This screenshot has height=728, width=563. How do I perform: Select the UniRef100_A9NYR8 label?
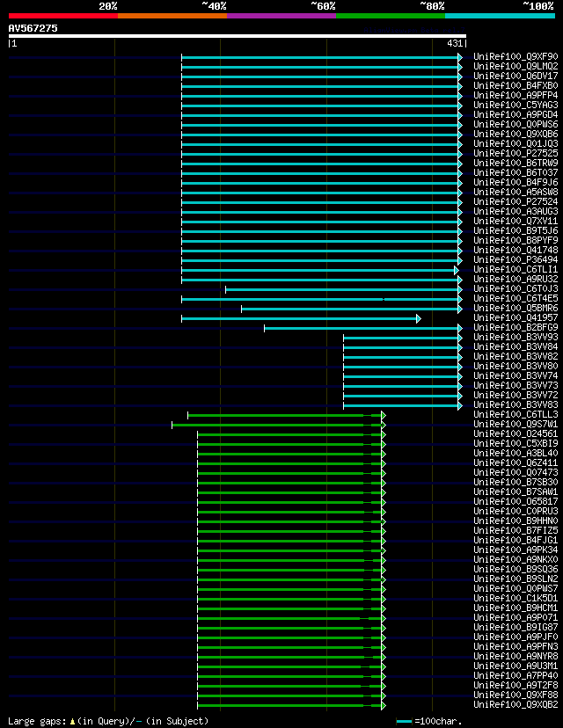515,656
